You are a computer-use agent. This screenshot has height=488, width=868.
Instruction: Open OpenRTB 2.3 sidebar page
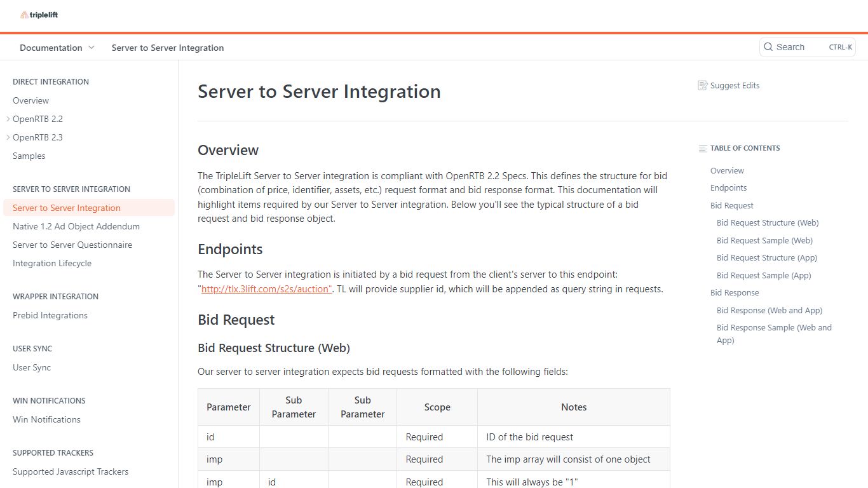(37, 137)
